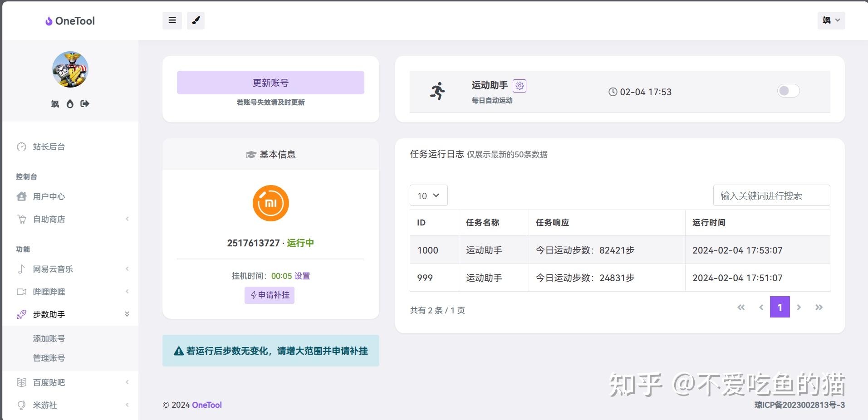The width and height of the screenshot is (868, 420).
Task: Enable the 运动助手 auto-run toggle switch
Action: (788, 91)
